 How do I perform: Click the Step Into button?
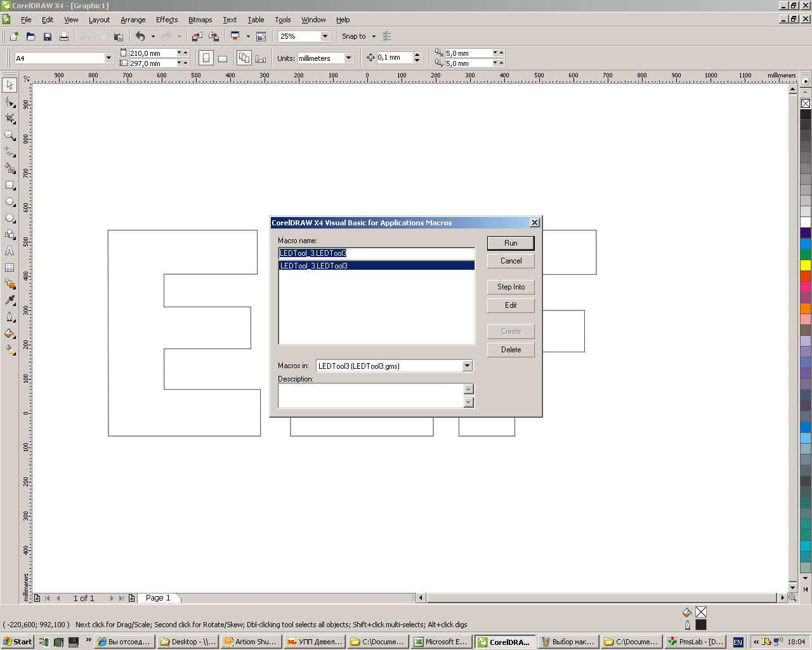point(511,287)
